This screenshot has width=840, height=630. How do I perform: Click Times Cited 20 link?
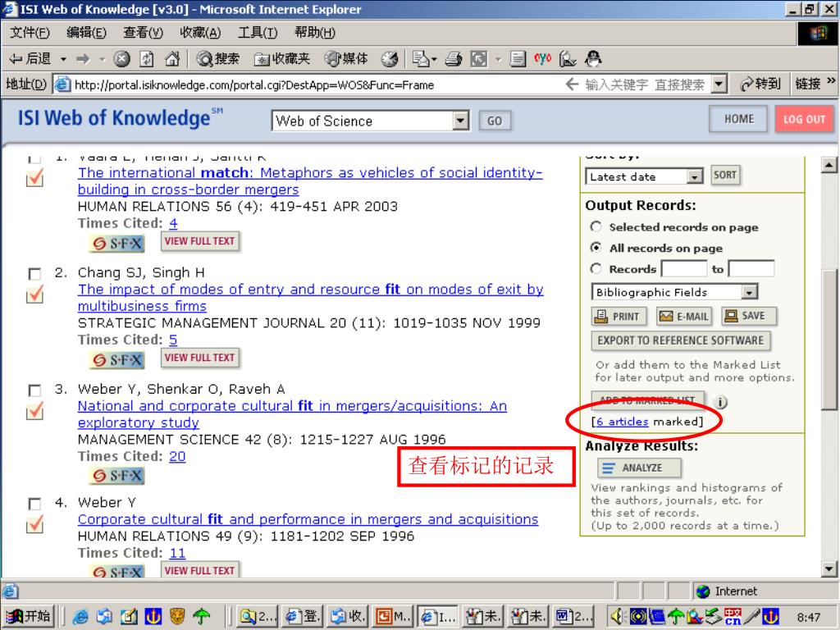(x=177, y=456)
